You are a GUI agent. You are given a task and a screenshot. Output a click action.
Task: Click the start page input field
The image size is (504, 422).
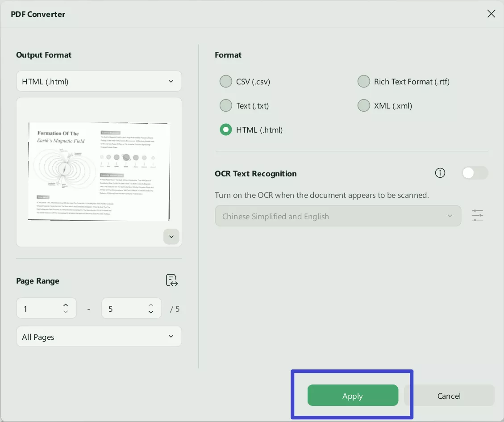(40, 309)
